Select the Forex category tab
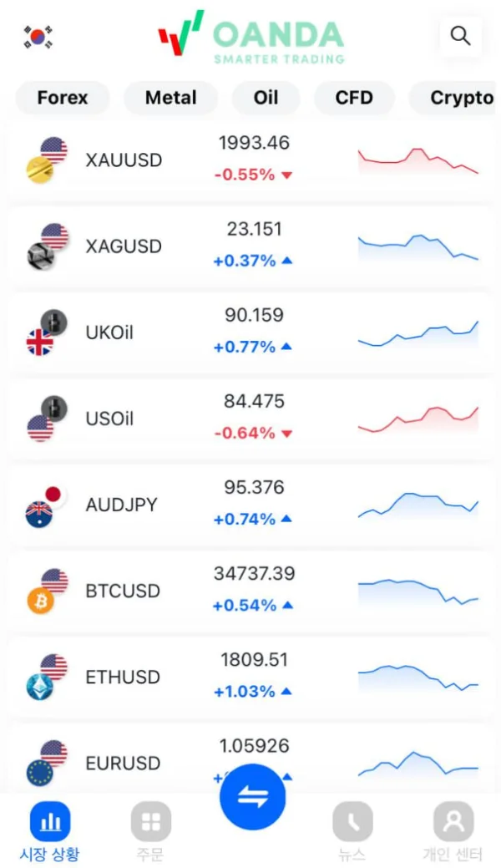 pyautogui.click(x=63, y=98)
